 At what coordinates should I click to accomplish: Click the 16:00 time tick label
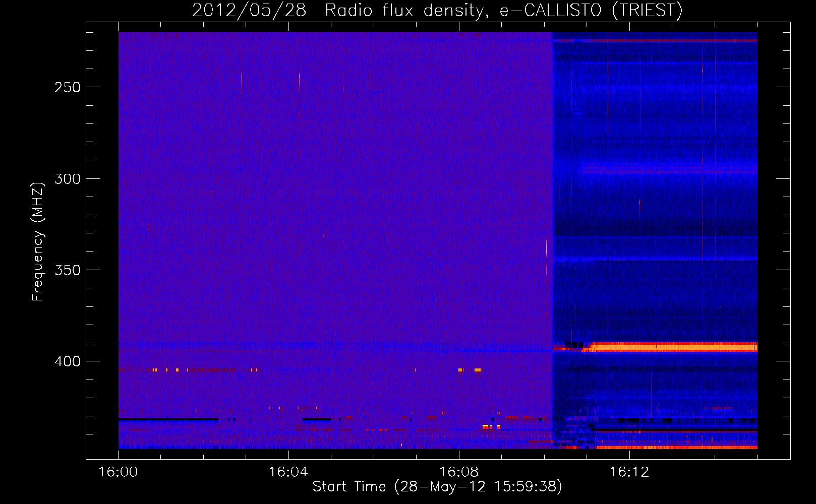pos(118,472)
